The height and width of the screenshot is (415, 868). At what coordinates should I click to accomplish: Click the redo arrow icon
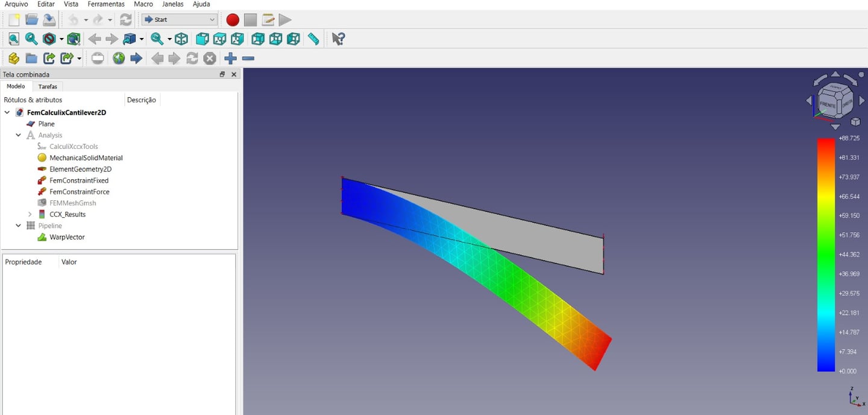click(98, 19)
